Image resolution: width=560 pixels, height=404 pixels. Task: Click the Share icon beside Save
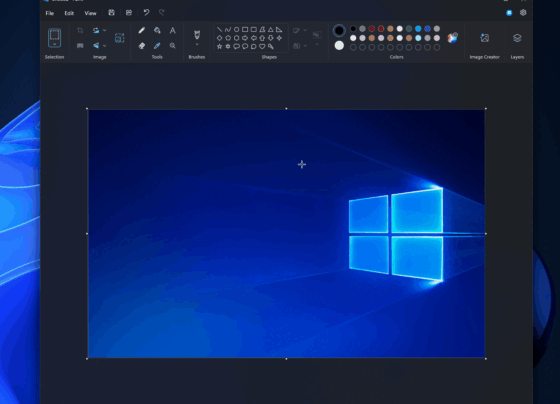(129, 13)
